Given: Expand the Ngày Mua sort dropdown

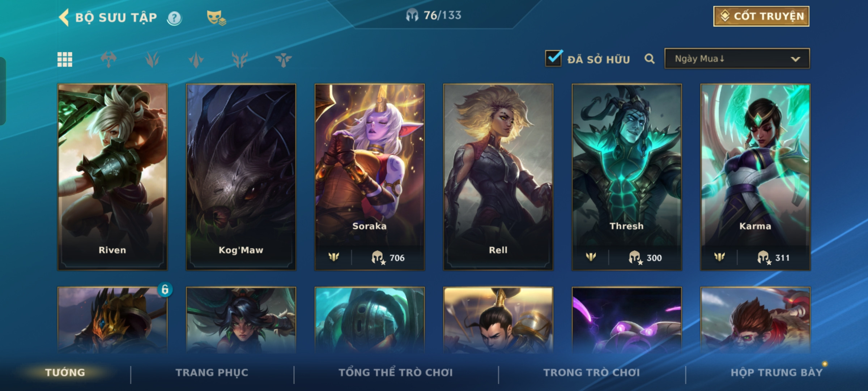Looking at the screenshot, I should point(737,59).
